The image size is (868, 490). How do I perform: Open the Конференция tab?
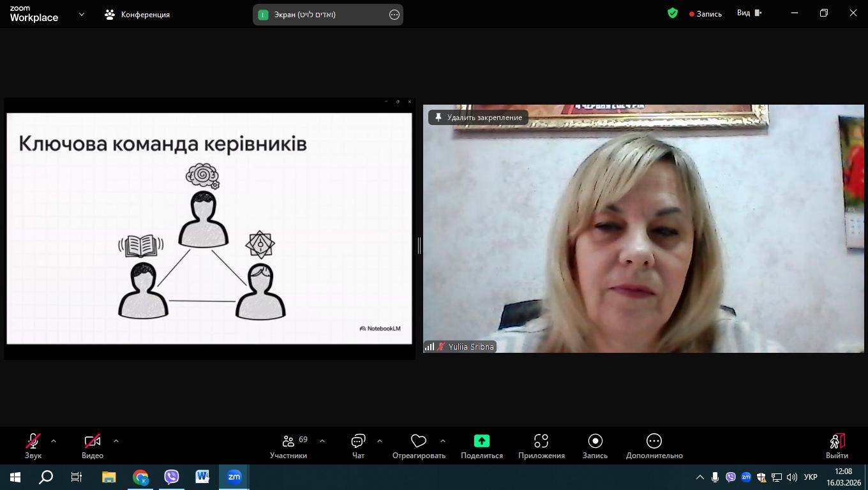pos(138,14)
